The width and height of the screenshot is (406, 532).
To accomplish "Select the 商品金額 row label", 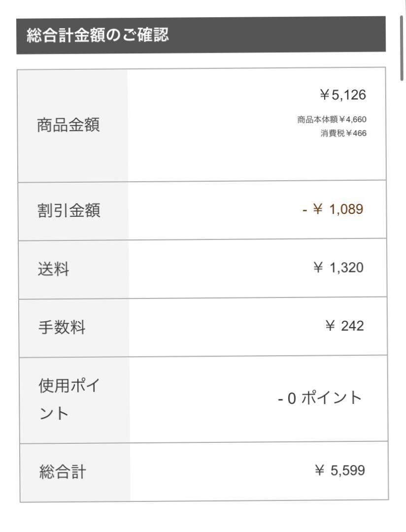I will tap(68, 125).
